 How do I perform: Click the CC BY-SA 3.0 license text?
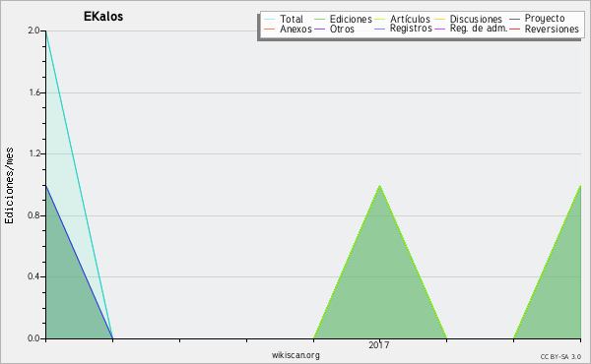click(x=560, y=357)
